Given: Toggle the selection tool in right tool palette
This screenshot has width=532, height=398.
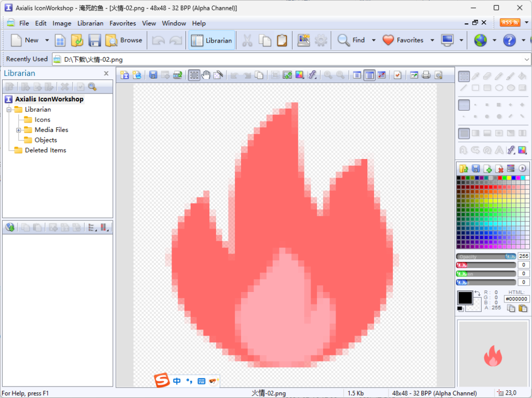Looking at the screenshot, I should 464,76.
